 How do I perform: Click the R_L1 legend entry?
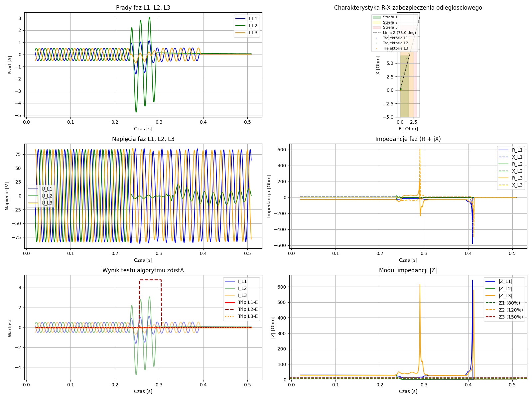(517, 150)
